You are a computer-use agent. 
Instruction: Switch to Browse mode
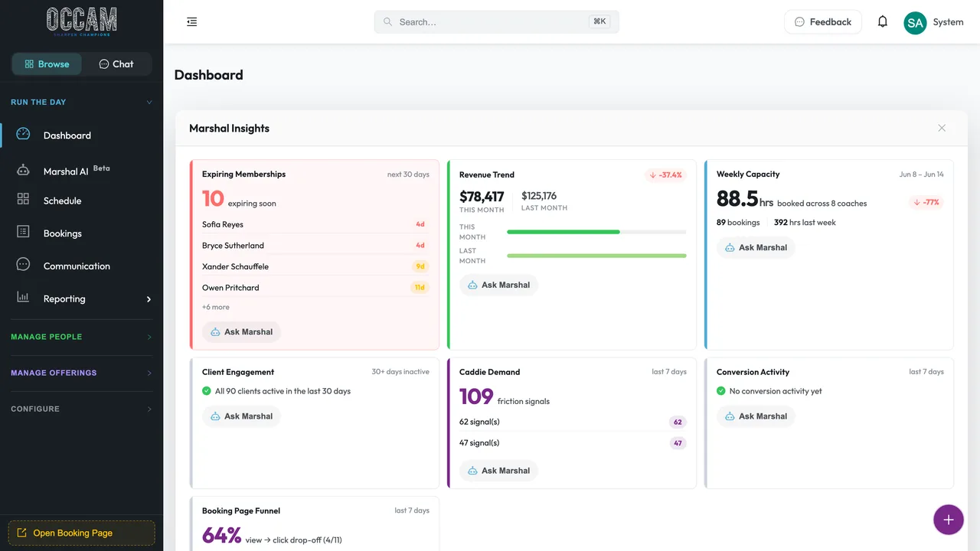click(47, 64)
